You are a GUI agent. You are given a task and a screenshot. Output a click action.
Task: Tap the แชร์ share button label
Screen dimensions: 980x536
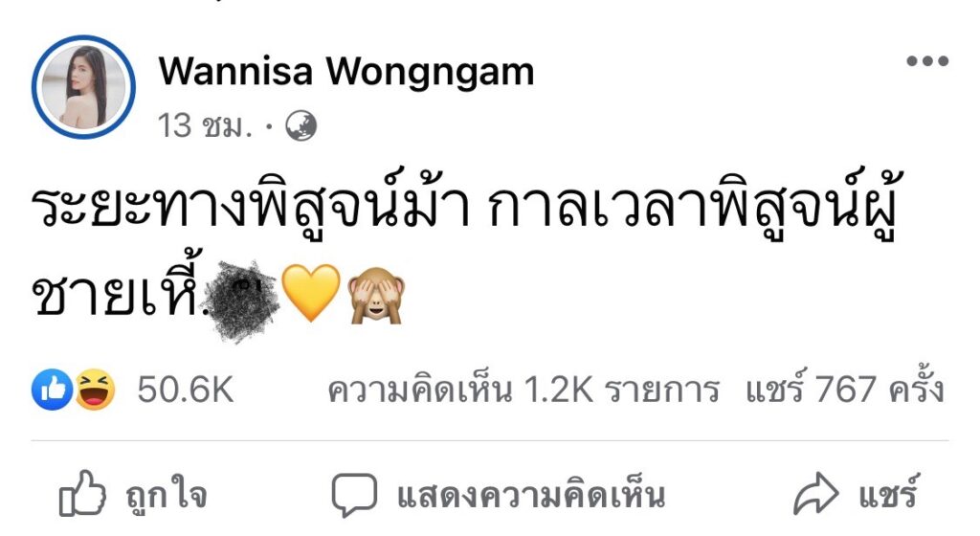point(888,494)
